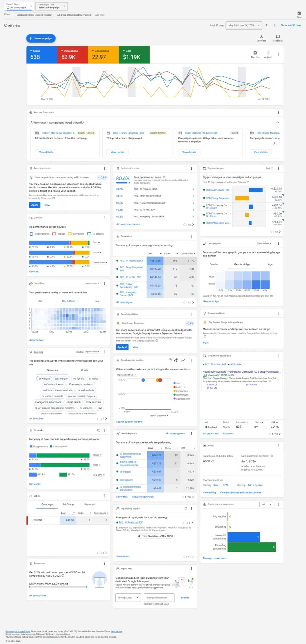Open Promotions card three-dot menu
Viewport: 306px width, 644px height.
(105, 563)
